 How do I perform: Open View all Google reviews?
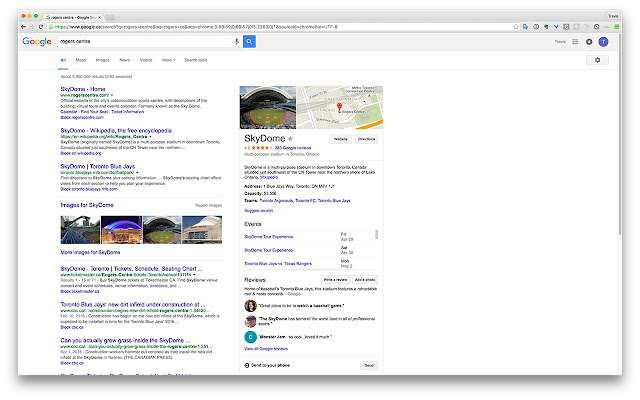pyautogui.click(x=266, y=349)
